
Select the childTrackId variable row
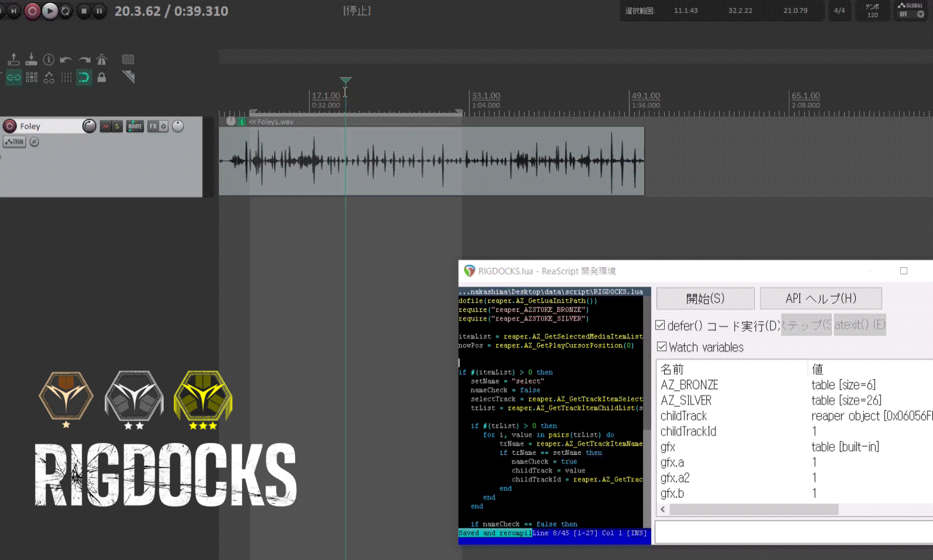coord(795,431)
